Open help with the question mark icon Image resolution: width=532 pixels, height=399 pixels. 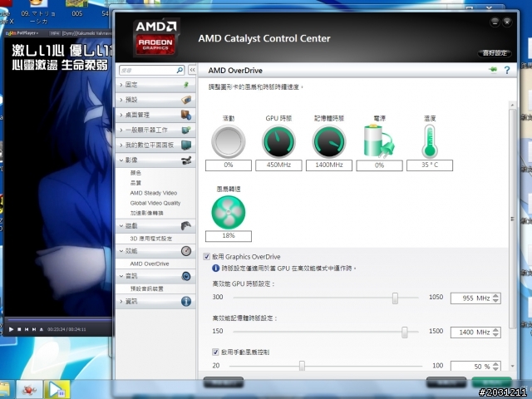(x=507, y=70)
